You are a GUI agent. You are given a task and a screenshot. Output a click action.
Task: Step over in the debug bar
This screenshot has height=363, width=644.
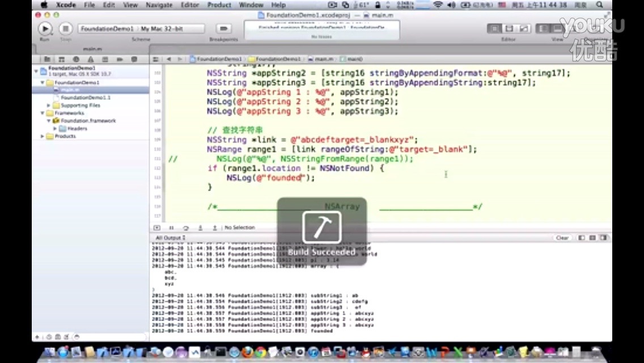pyautogui.click(x=185, y=227)
